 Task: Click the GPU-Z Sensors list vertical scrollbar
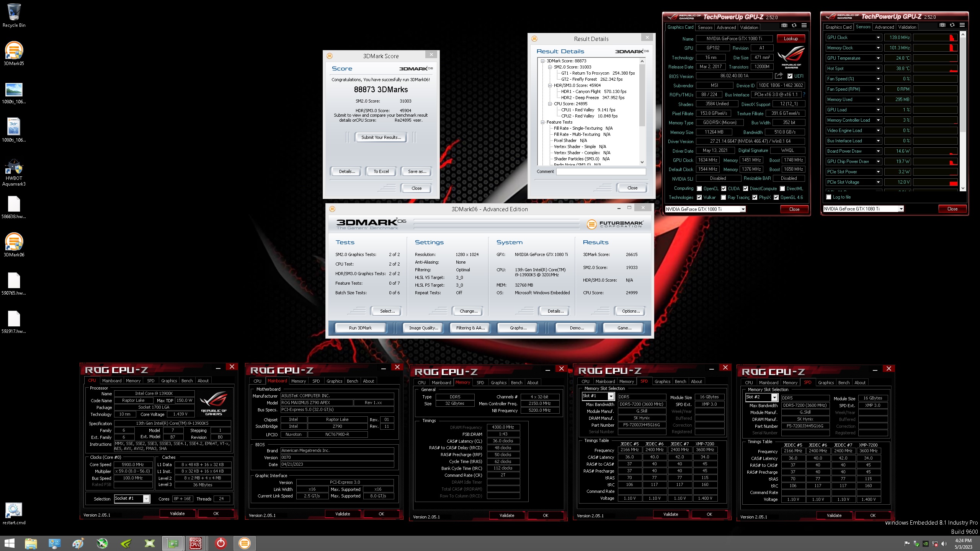pyautogui.click(x=963, y=111)
